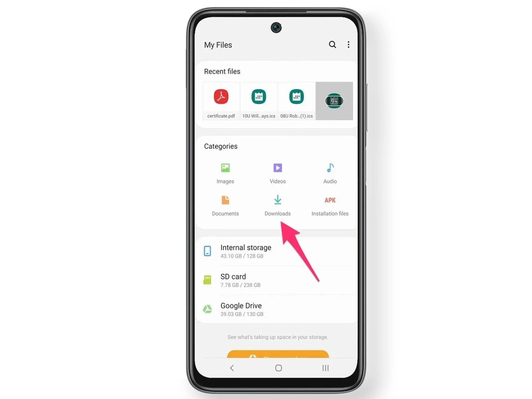Open the certificate.pdf recent file
Viewport: 532px width, 399px height.
pyautogui.click(x=221, y=100)
